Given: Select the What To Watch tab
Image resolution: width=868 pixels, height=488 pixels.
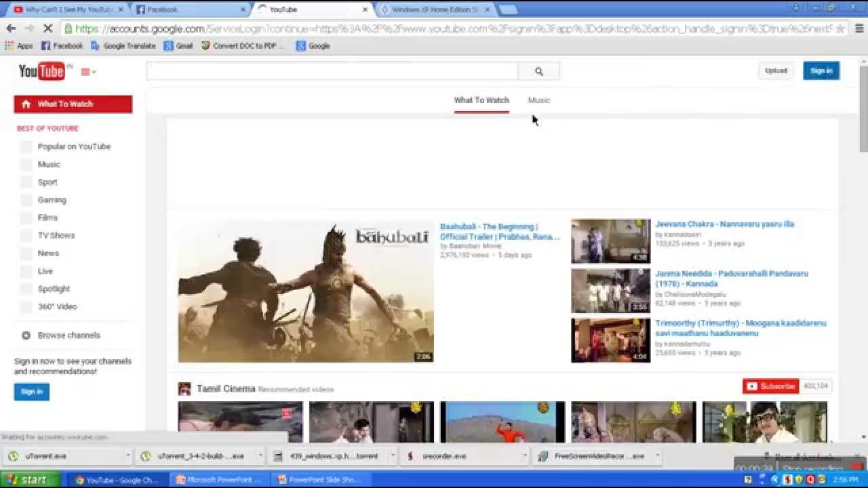Looking at the screenshot, I should 481,100.
